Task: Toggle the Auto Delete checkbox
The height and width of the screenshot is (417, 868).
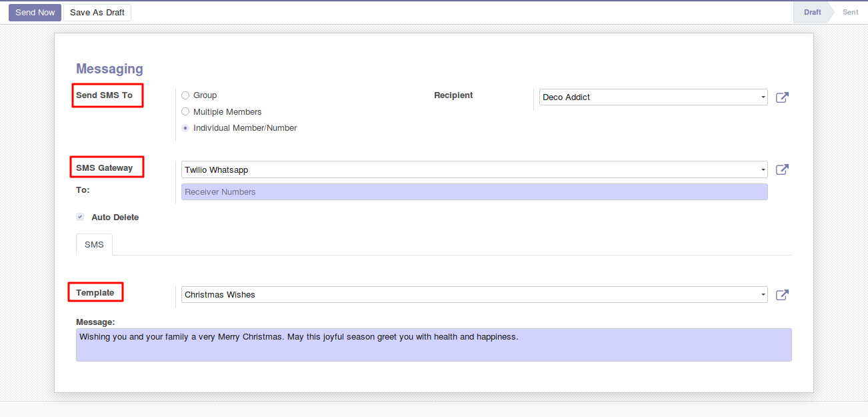Action: [x=80, y=217]
